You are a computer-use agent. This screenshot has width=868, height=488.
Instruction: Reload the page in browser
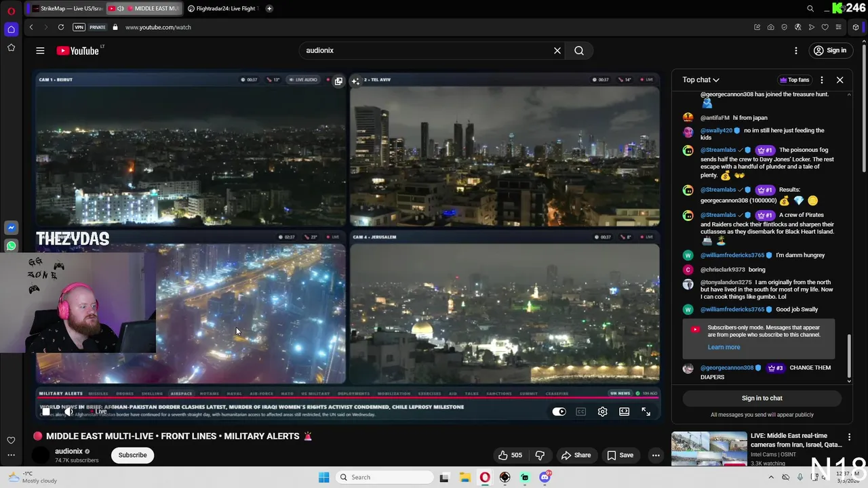(61, 27)
